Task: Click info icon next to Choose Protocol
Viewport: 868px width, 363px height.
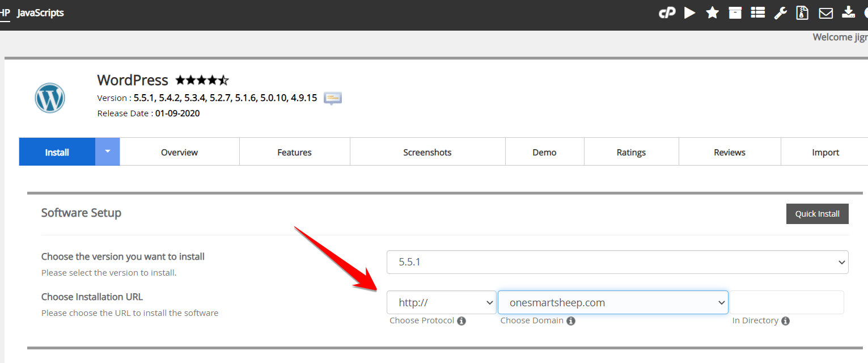Action: coord(461,321)
